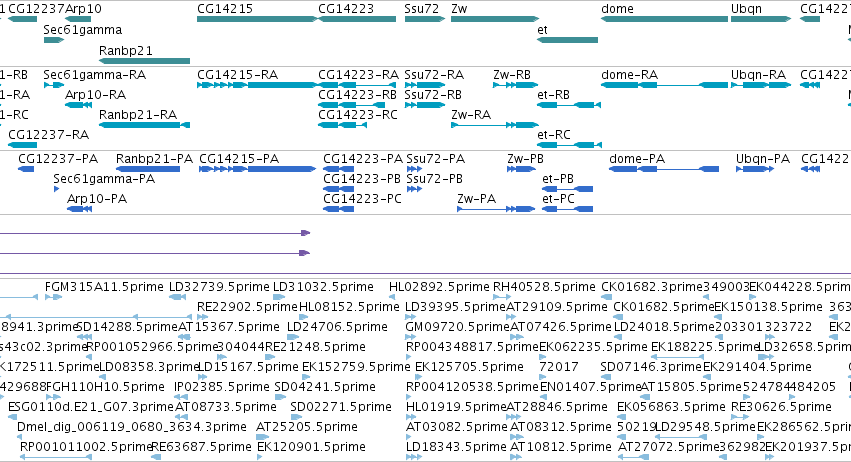Select the dome gene label
This screenshot has width=851, height=462.
click(617, 9)
